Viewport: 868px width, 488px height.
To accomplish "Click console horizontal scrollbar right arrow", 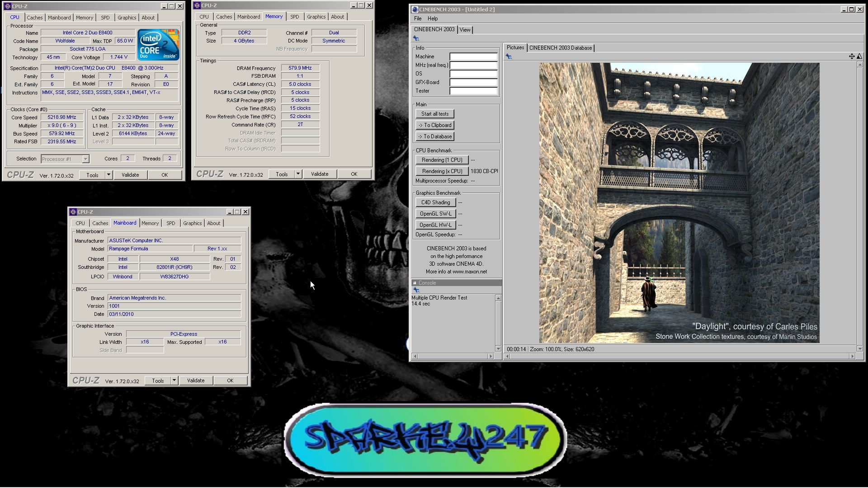I will point(491,357).
